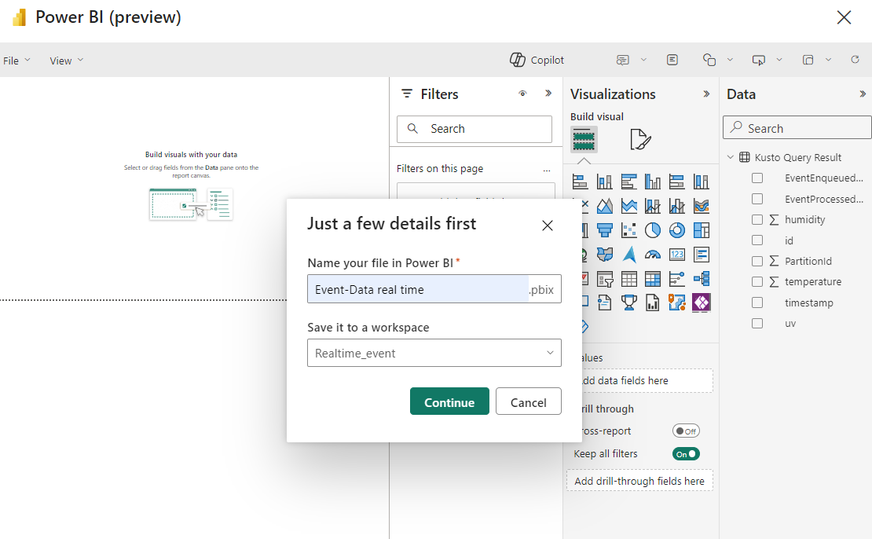The height and width of the screenshot is (539, 872).
Task: Choose the Stacked area chart visual
Action: tap(628, 206)
